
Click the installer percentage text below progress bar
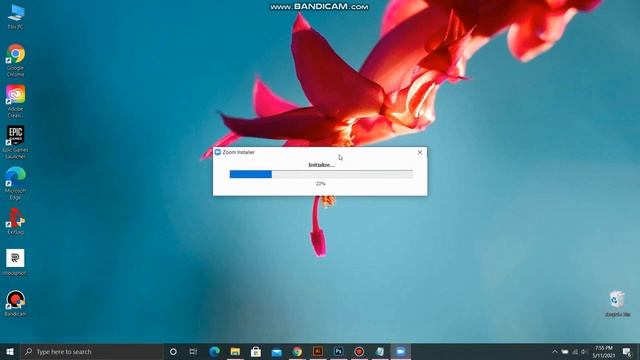320,184
